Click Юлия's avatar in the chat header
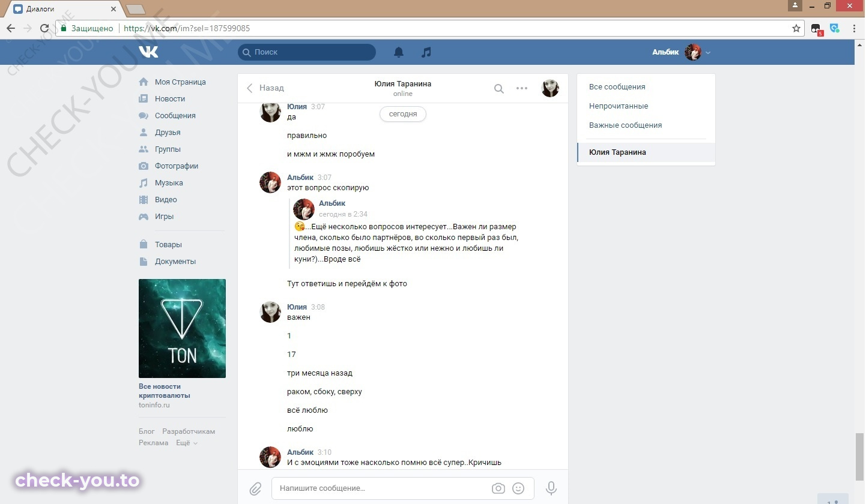 pos(550,88)
